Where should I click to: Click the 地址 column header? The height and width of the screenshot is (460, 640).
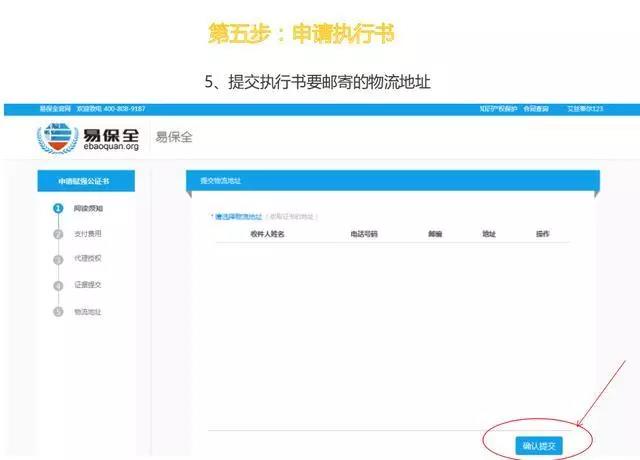[489, 234]
